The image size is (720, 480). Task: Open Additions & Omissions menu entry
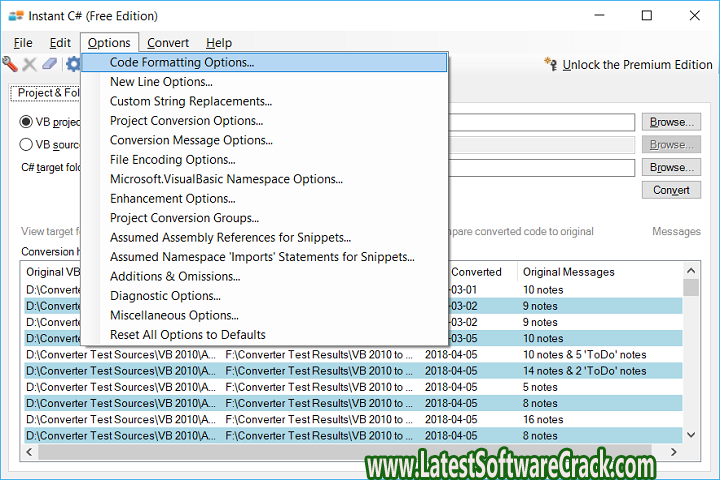click(x=264, y=277)
